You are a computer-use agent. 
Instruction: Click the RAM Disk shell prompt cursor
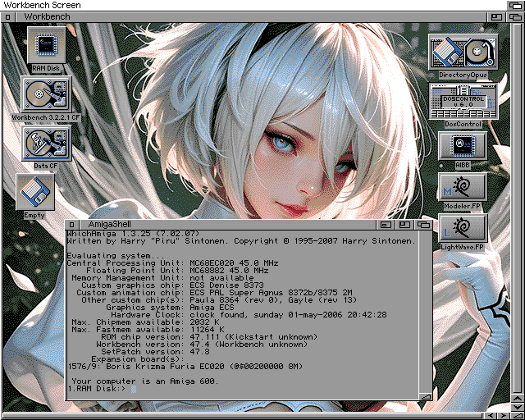point(133,389)
